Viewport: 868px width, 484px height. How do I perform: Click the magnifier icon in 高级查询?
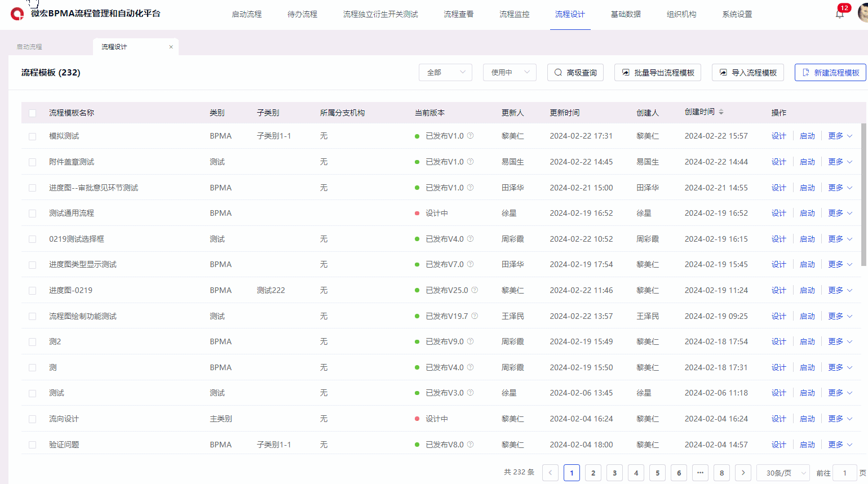tap(558, 72)
